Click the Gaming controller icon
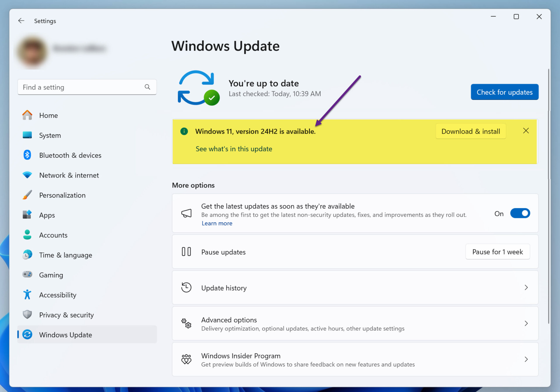Viewport: 560px width, 392px height. point(27,275)
